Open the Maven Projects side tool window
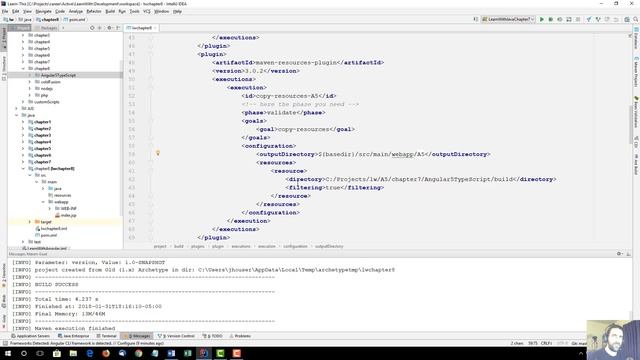Screen dimensions: 640x360 [x=636, y=72]
